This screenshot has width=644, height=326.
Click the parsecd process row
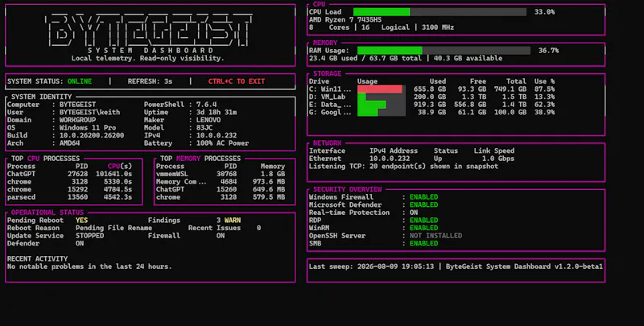(69, 197)
